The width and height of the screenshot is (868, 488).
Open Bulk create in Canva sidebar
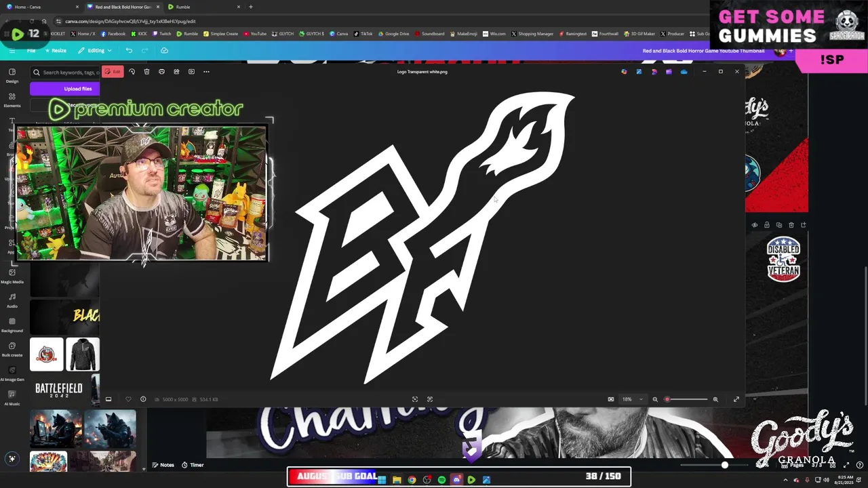coord(12,349)
